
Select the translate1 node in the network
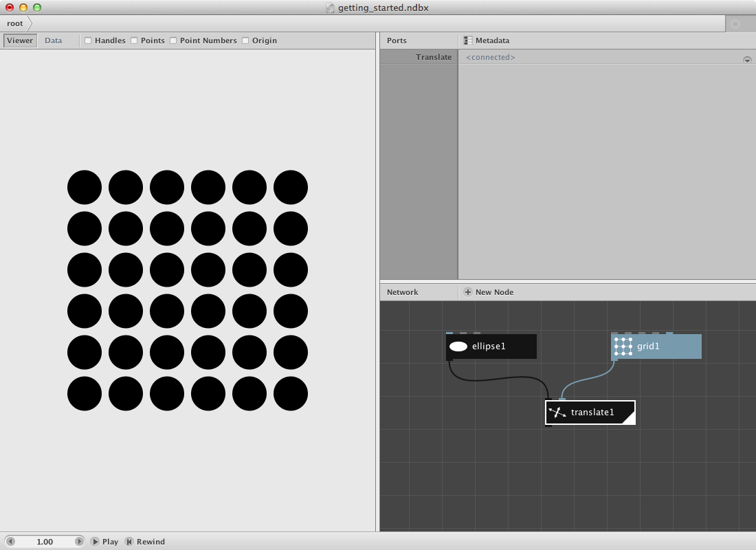[x=592, y=412]
